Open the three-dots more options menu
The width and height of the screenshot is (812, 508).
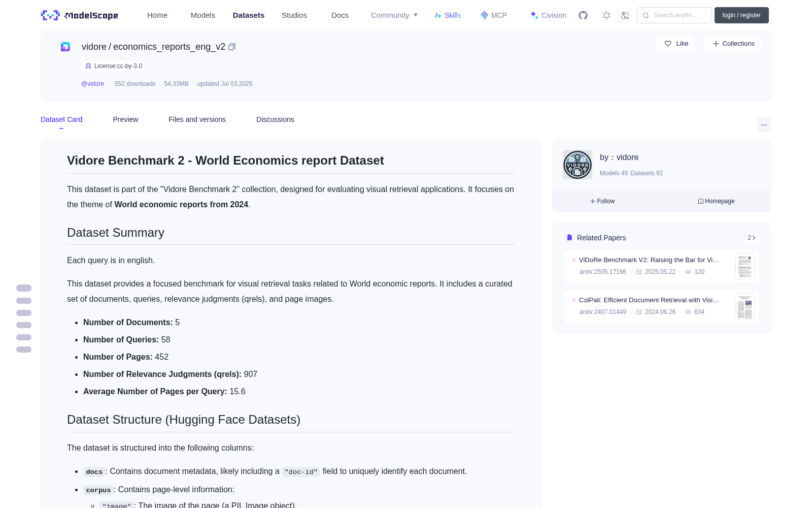tap(764, 124)
